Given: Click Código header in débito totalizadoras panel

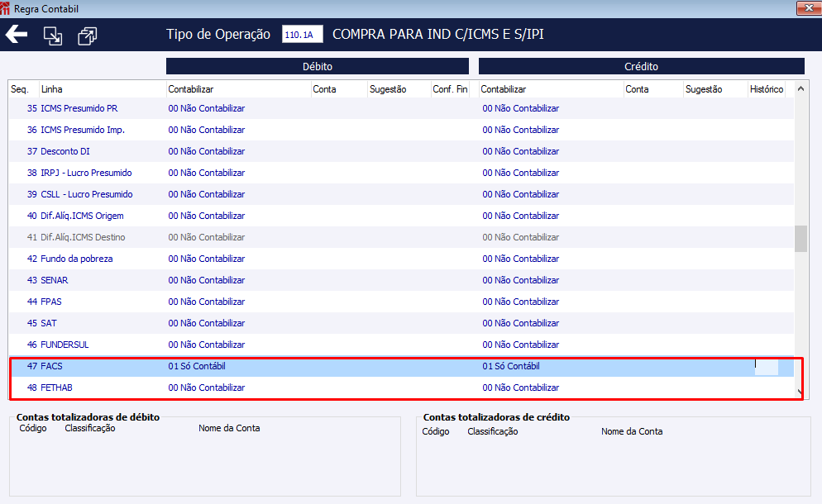Looking at the screenshot, I should [33, 428].
